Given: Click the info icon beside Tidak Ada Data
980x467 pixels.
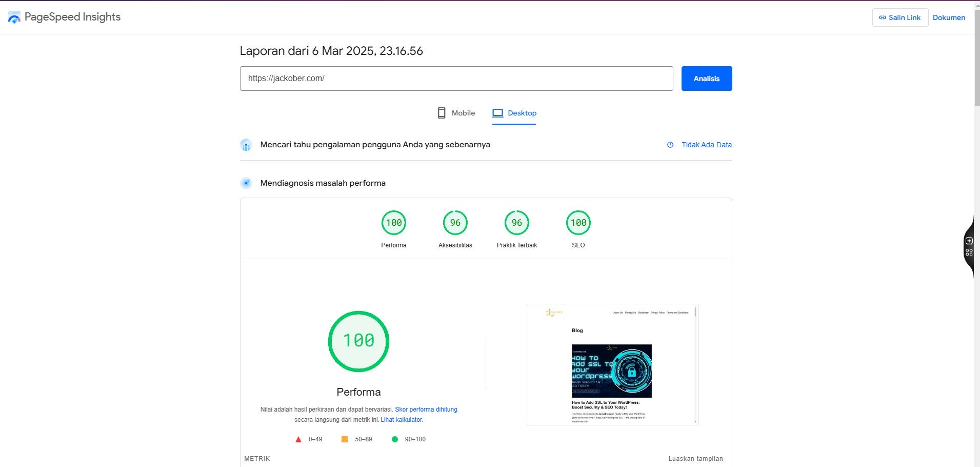Looking at the screenshot, I should [x=670, y=145].
